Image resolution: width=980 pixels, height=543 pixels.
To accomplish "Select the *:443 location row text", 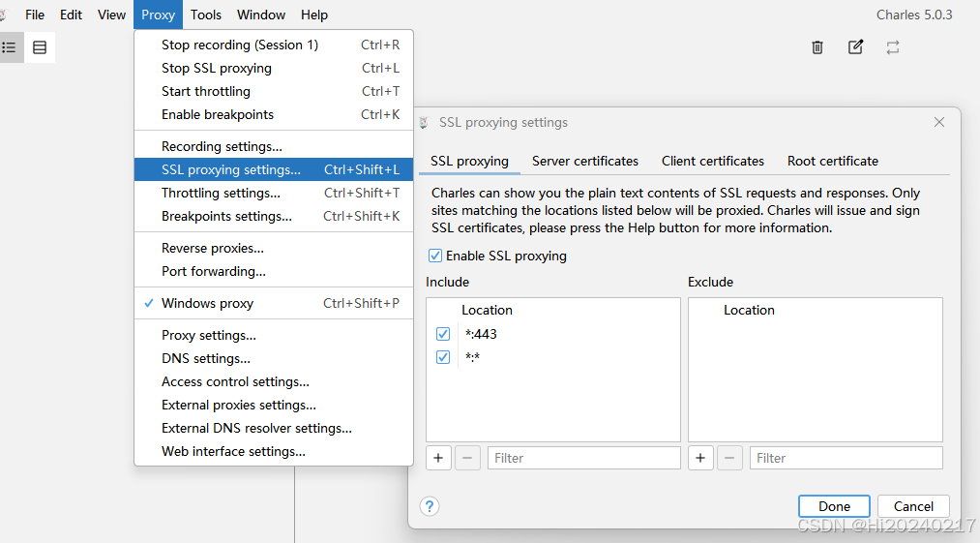I will (481, 334).
